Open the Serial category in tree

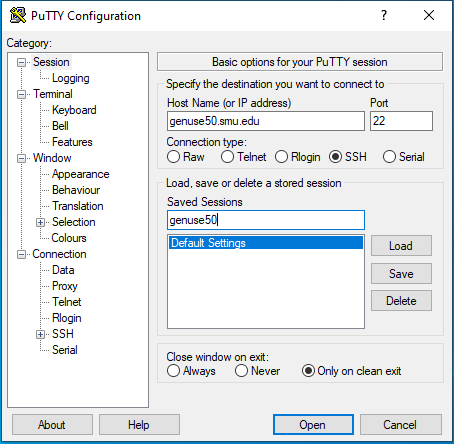65,350
